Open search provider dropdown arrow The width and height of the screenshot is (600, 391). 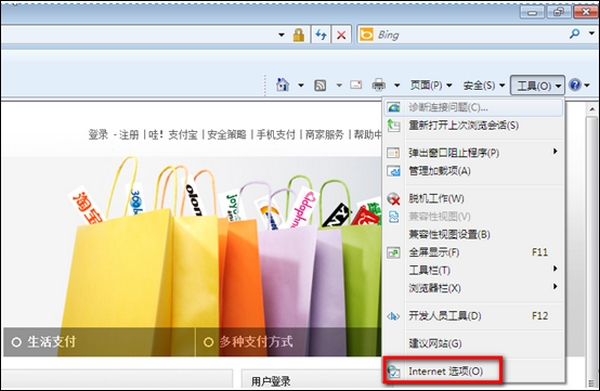coord(592,34)
